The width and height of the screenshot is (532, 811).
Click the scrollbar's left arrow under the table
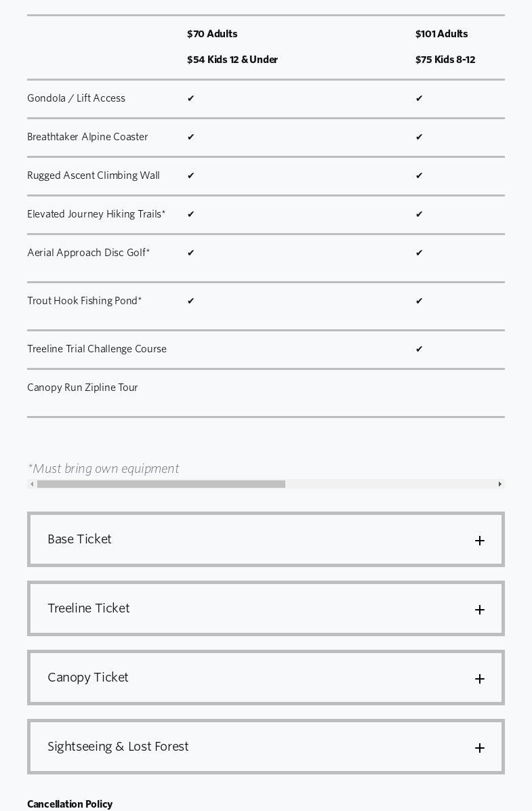[32, 484]
